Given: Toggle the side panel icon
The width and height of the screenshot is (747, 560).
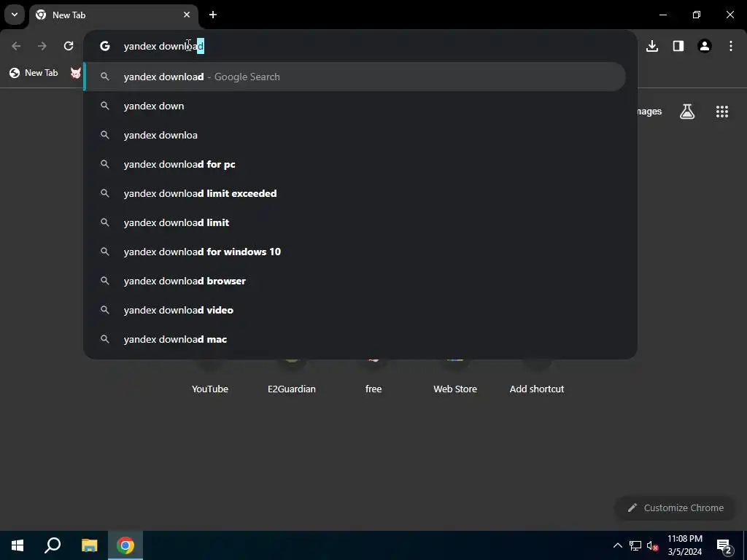Looking at the screenshot, I should coord(678,46).
